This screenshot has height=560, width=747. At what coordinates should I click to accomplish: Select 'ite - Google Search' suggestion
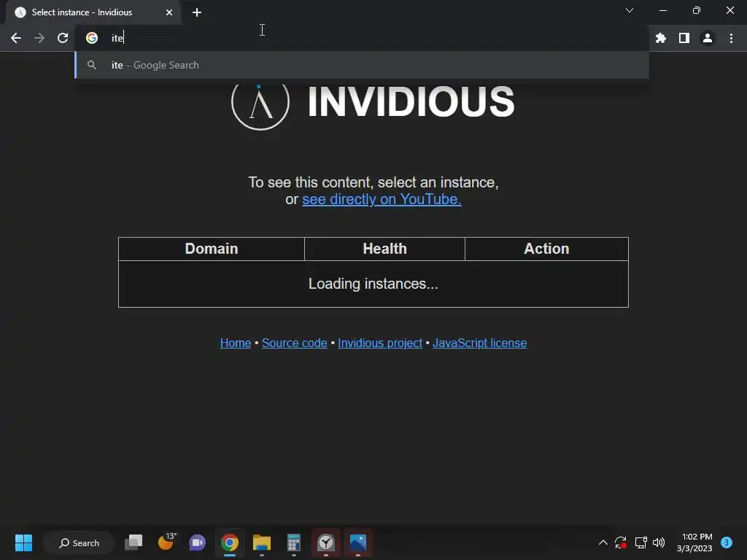[x=362, y=65]
